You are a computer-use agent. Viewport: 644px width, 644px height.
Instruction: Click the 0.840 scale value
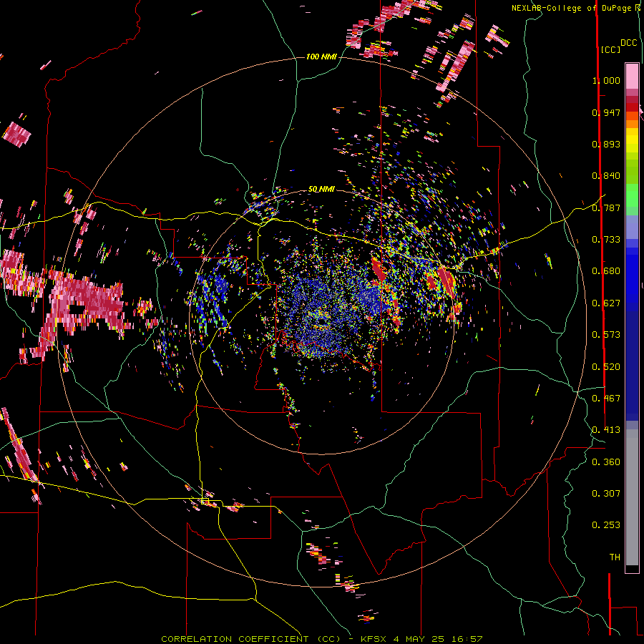pyautogui.click(x=606, y=176)
